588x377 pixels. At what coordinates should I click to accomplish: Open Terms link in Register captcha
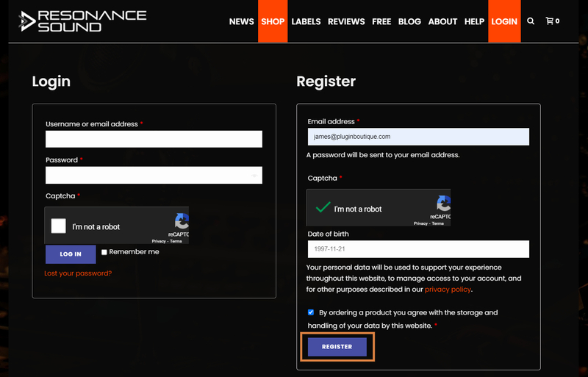coord(437,223)
